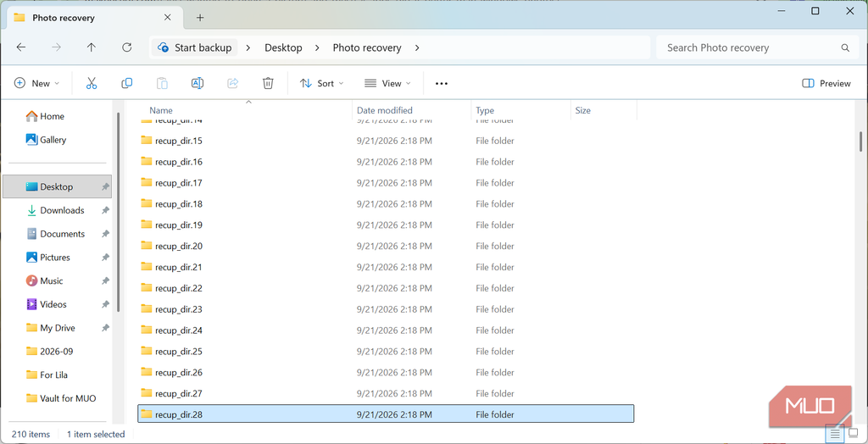Go forward with the right arrow
This screenshot has height=444, width=868.
pyautogui.click(x=56, y=47)
